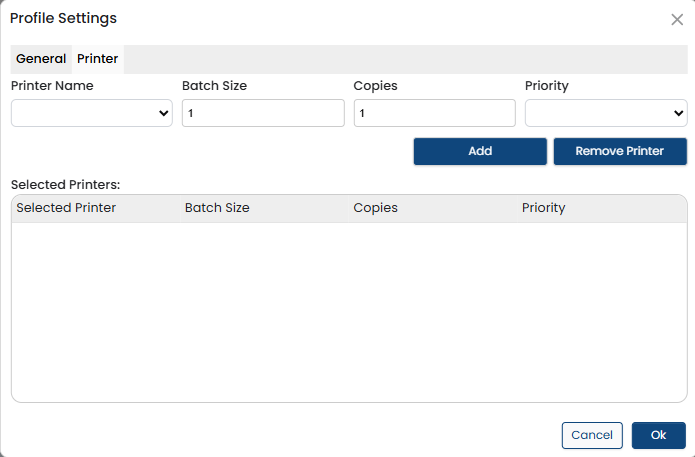The width and height of the screenshot is (695, 457).
Task: Click into the Copies input field
Action: [x=434, y=114]
